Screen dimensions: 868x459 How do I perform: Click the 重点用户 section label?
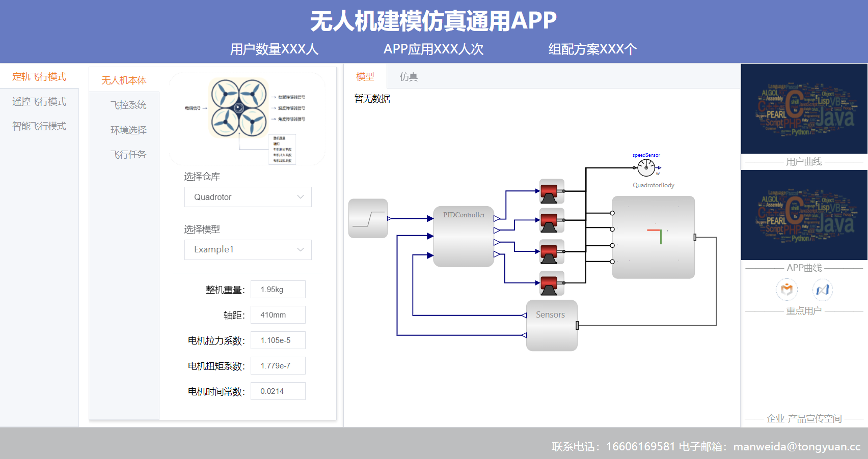click(804, 311)
